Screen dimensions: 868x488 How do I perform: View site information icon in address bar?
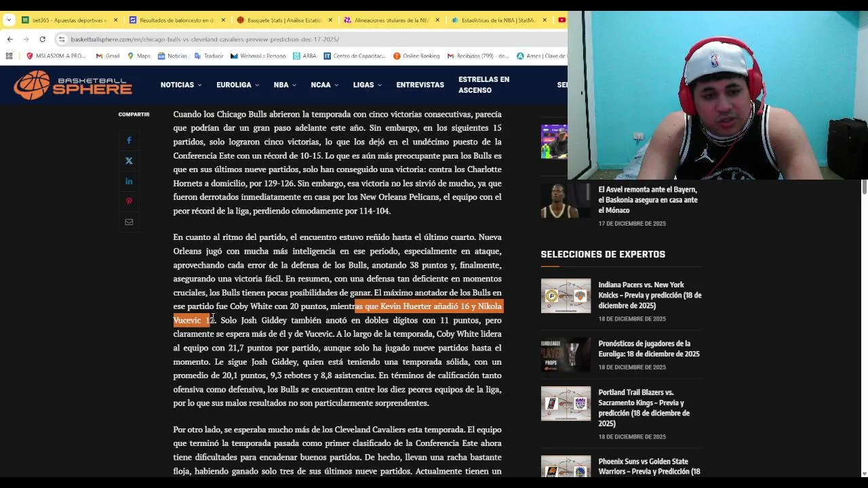tap(62, 39)
